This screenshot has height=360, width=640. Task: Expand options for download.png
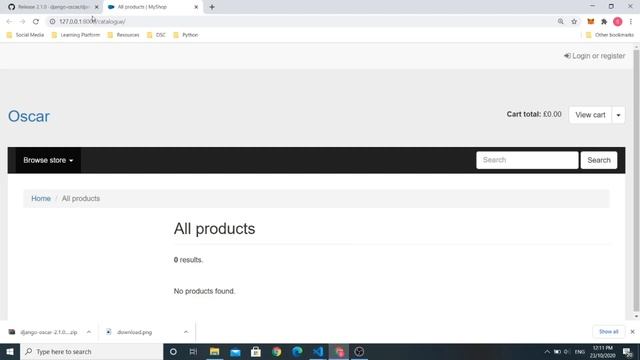(186, 332)
